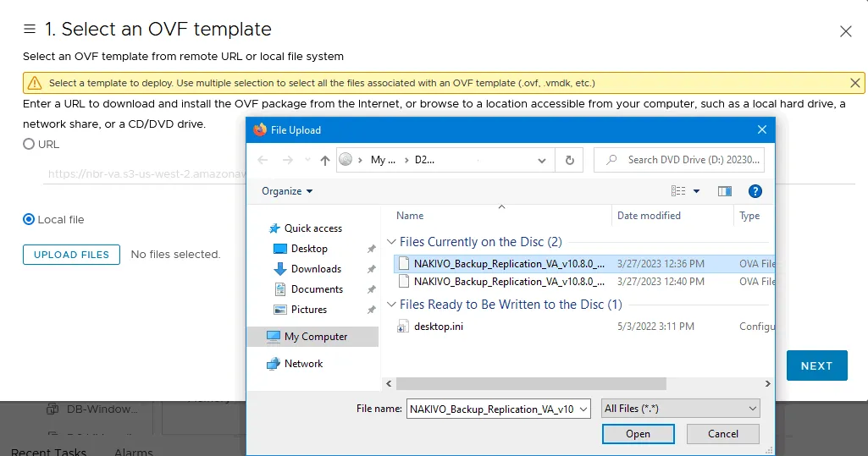The width and height of the screenshot is (868, 456).
Task: Dismiss the yellow warning banner with X
Action: coord(855,83)
